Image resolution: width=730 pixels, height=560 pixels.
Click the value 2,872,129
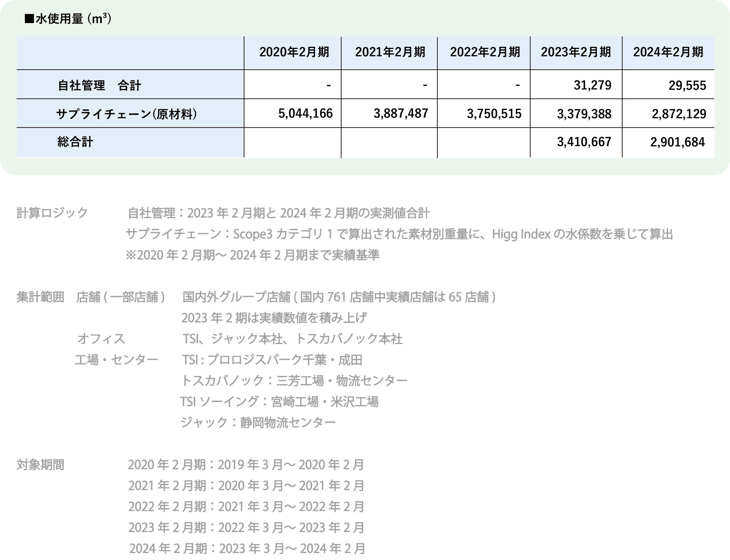679,114
